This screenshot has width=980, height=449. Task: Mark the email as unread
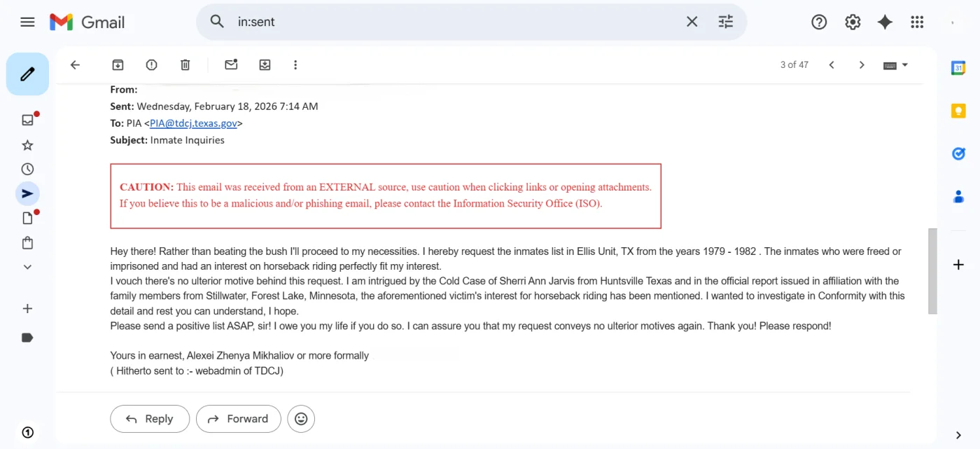coord(231,64)
